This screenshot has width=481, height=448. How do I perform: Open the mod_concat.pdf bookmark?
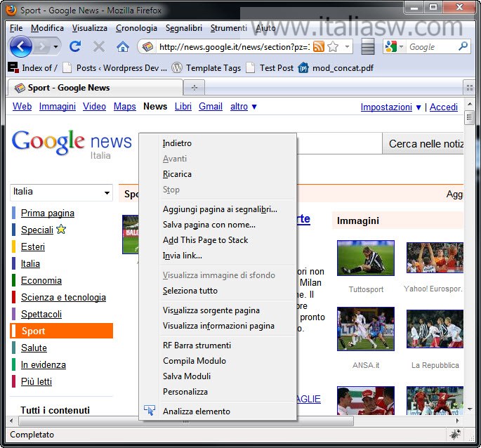(336, 68)
